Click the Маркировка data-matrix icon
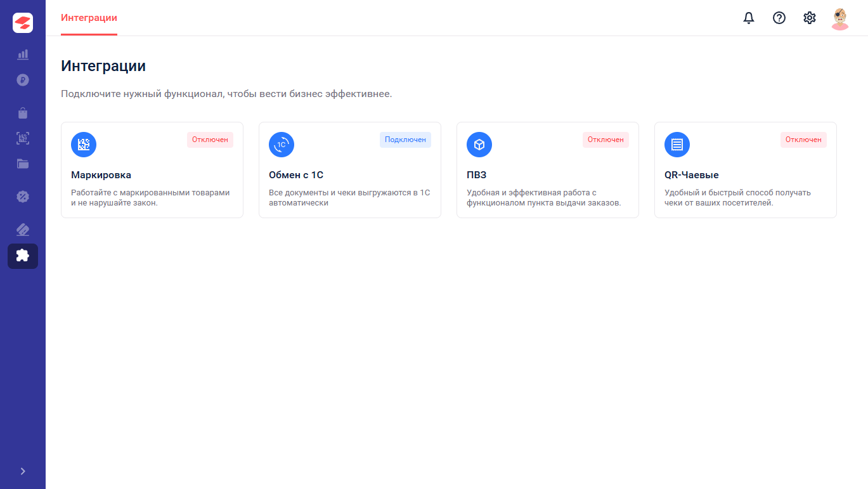 (84, 145)
